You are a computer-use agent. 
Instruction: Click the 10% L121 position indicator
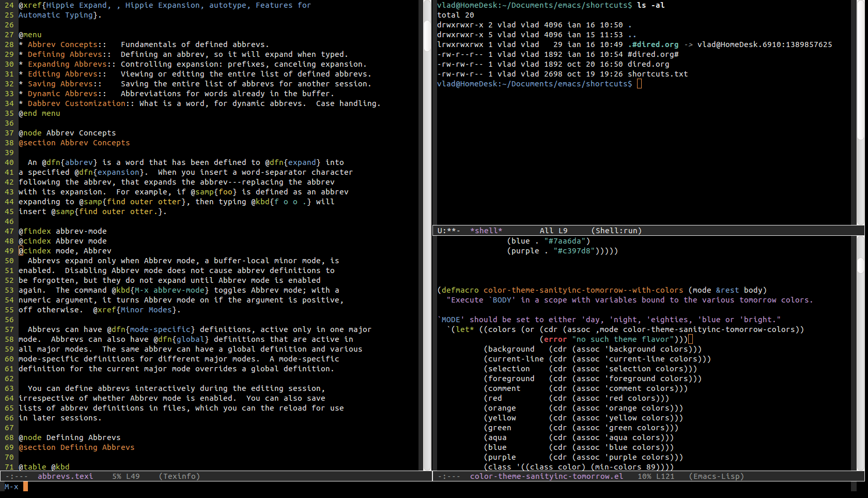coord(656,476)
